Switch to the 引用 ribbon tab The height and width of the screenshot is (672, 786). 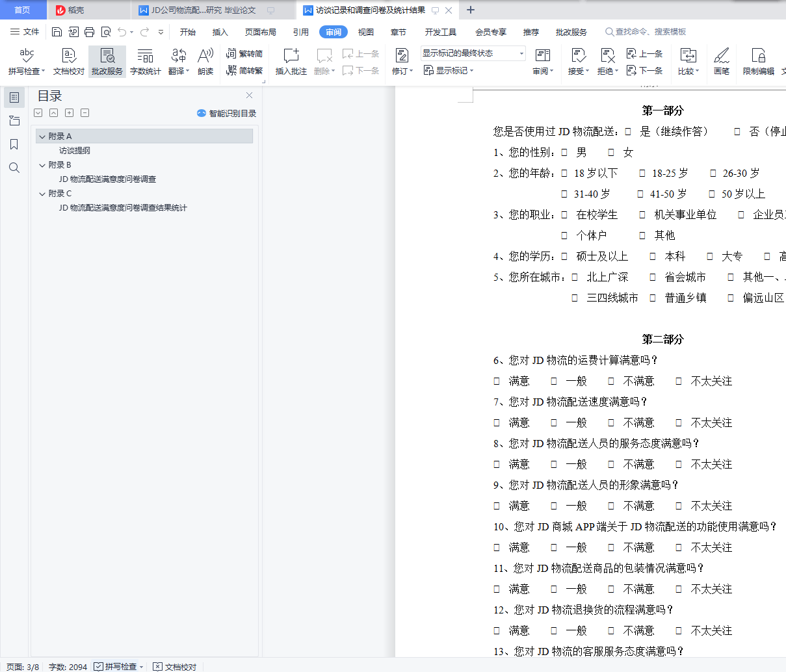pos(301,32)
